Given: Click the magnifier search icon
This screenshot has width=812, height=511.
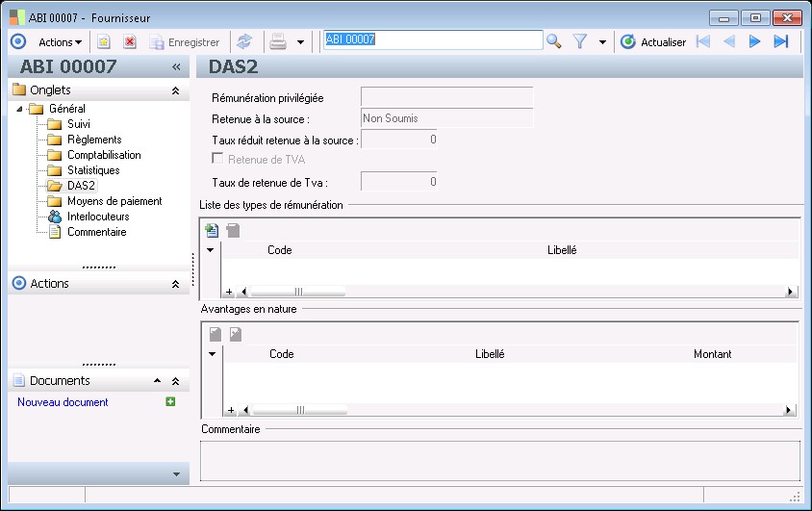Looking at the screenshot, I should pyautogui.click(x=554, y=41).
